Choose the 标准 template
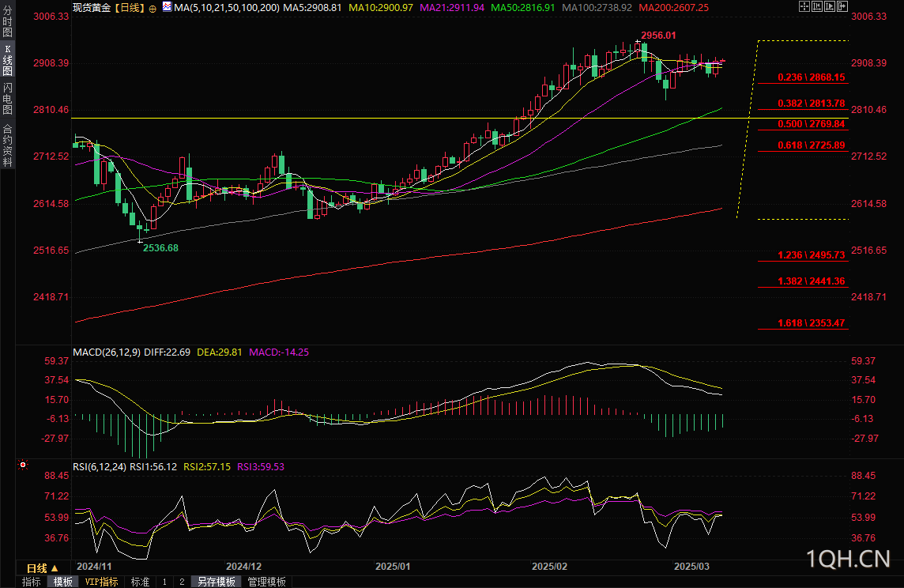 (140, 582)
